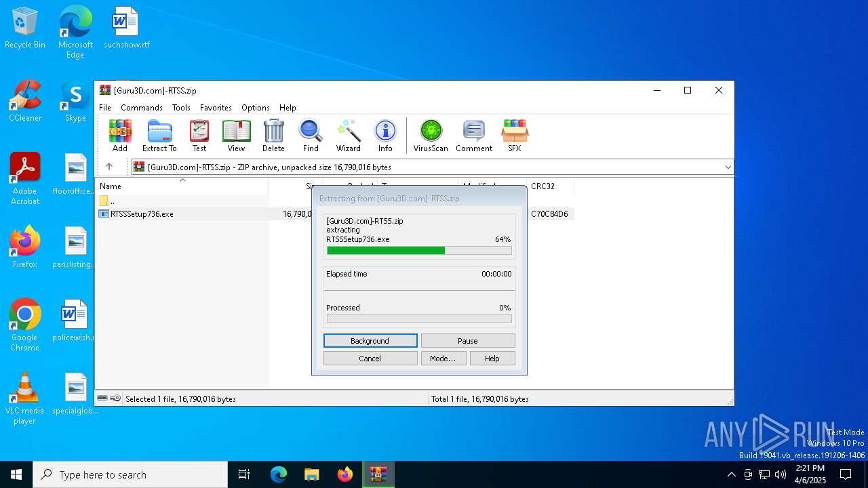Open Options menu
The width and height of the screenshot is (868, 488).
pos(256,108)
